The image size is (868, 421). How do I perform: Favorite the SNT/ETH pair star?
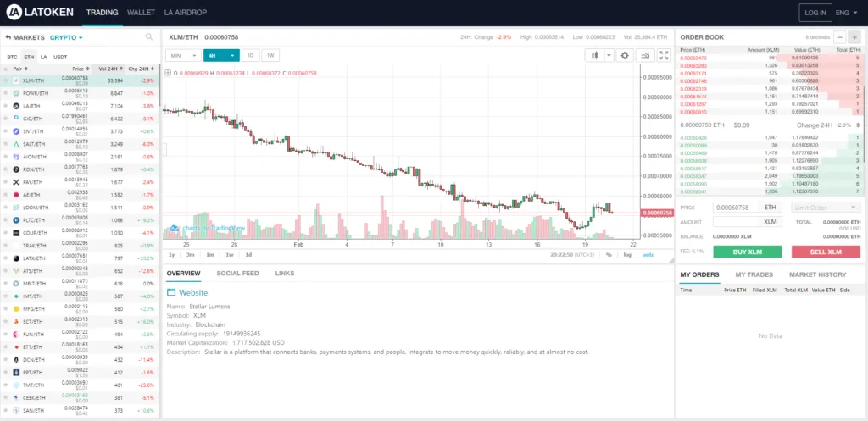pos(6,131)
